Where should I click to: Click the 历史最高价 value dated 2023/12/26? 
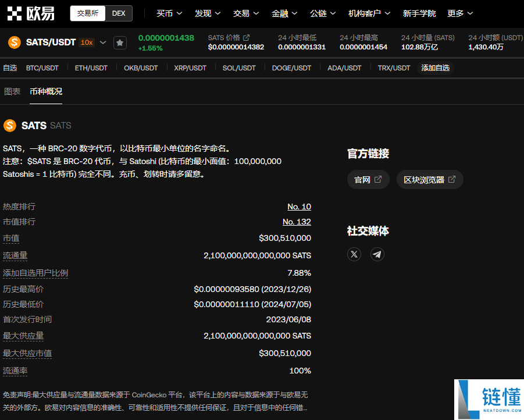click(x=252, y=289)
